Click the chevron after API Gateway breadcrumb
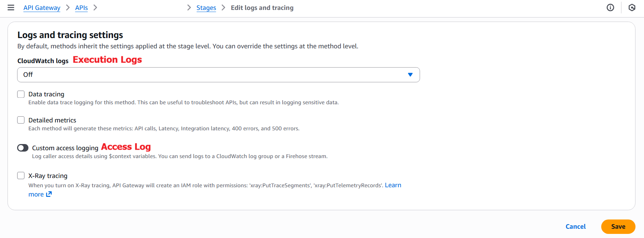 point(68,8)
